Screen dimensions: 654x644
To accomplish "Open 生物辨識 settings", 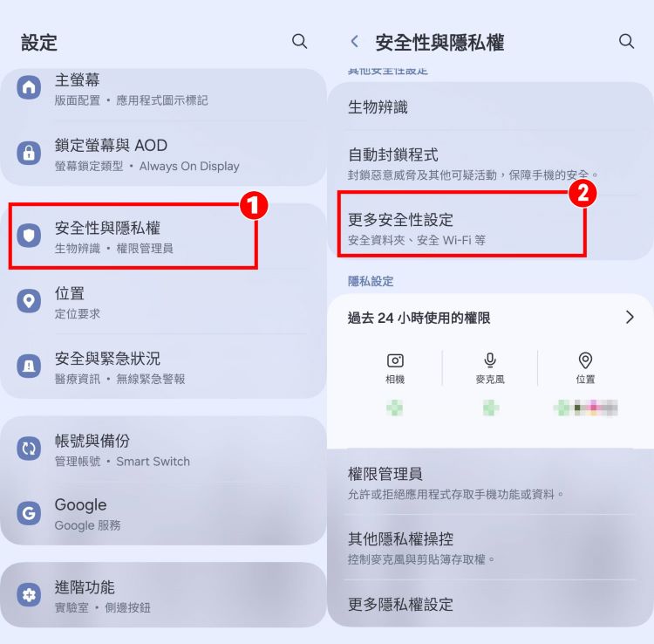I will pyautogui.click(x=490, y=106).
